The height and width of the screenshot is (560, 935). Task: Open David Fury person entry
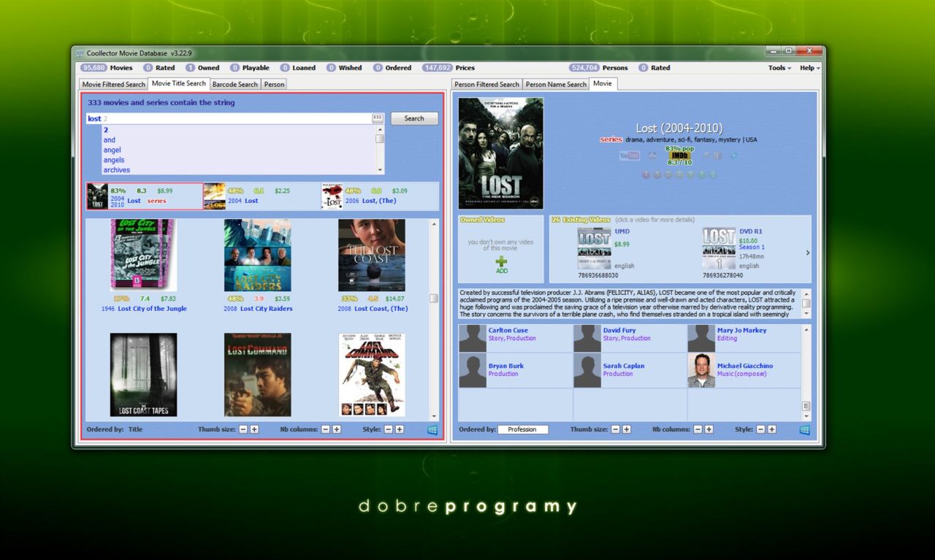pyautogui.click(x=630, y=337)
